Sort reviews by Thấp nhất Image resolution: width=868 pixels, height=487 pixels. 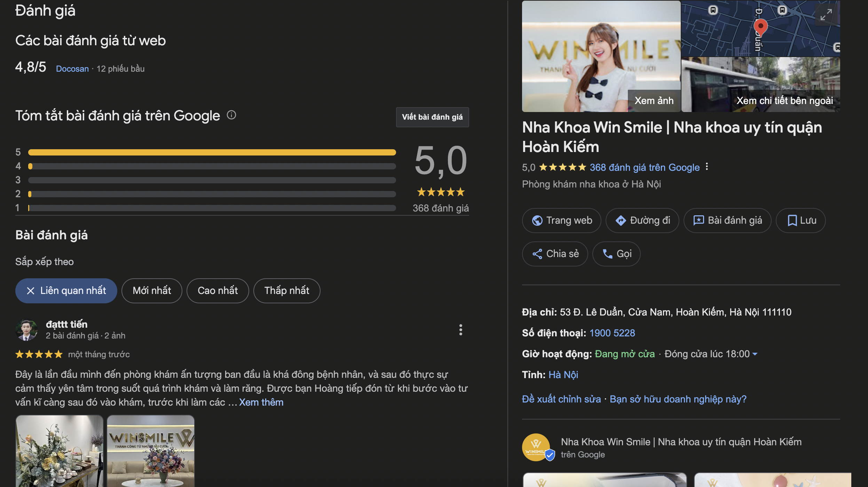pyautogui.click(x=286, y=291)
